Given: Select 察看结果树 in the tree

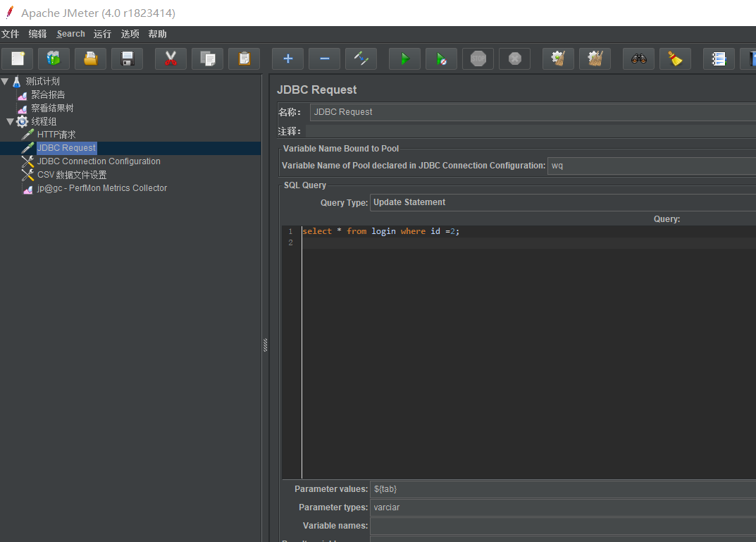Looking at the screenshot, I should coord(52,108).
